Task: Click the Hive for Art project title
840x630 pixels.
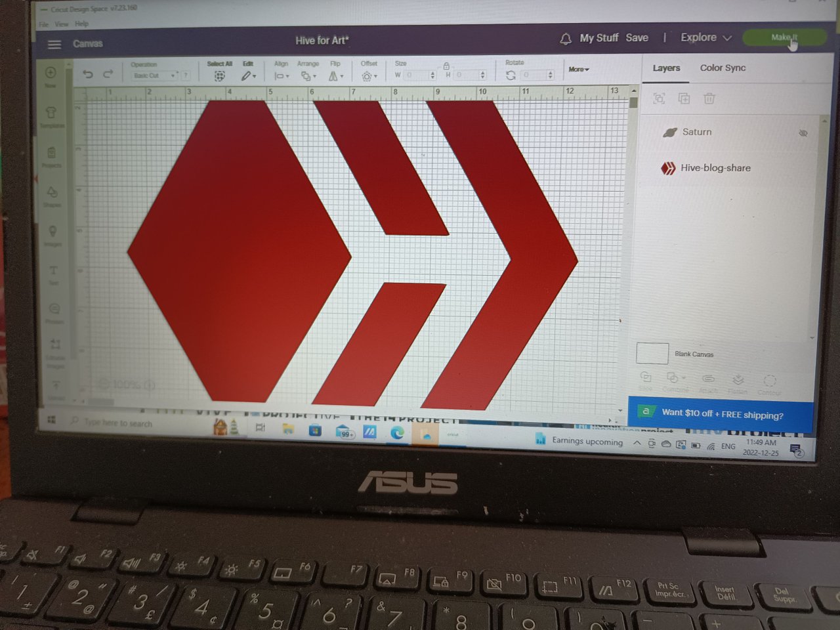Action: (x=322, y=40)
